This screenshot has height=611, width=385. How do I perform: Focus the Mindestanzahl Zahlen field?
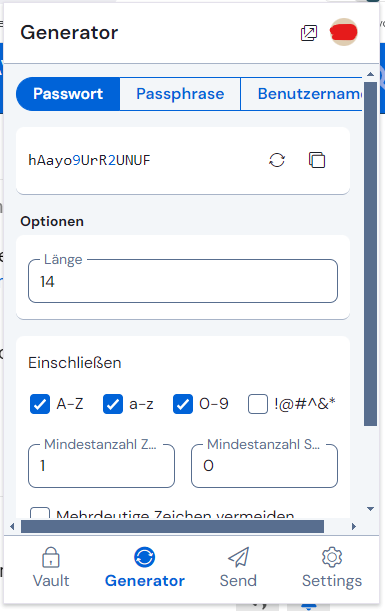pyautogui.click(x=101, y=466)
